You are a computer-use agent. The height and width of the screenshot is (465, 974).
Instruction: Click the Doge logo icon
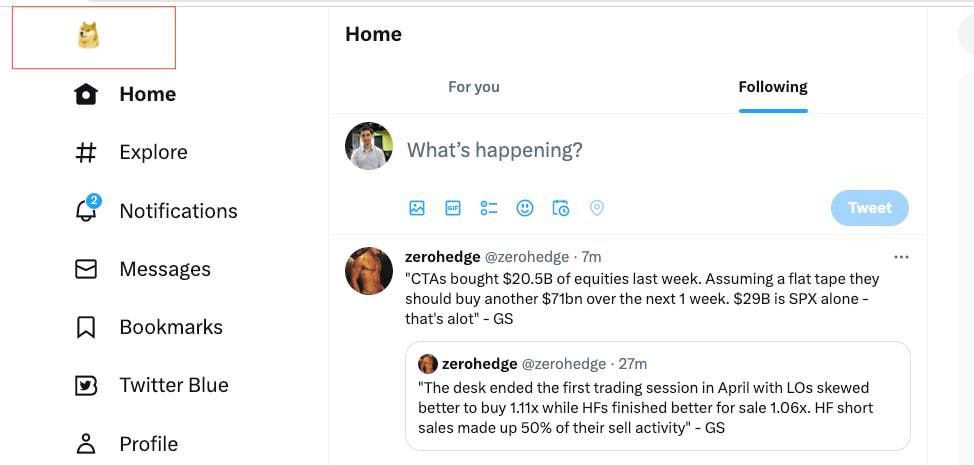(x=88, y=36)
